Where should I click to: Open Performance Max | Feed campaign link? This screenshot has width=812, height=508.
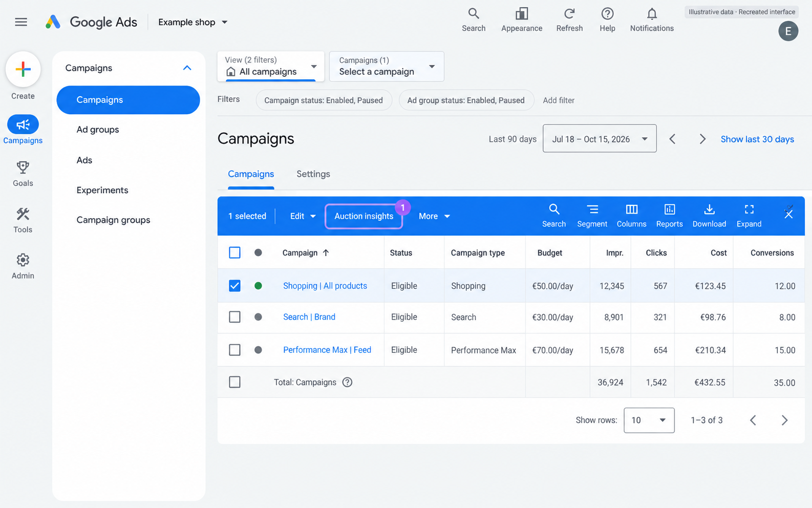tap(327, 350)
